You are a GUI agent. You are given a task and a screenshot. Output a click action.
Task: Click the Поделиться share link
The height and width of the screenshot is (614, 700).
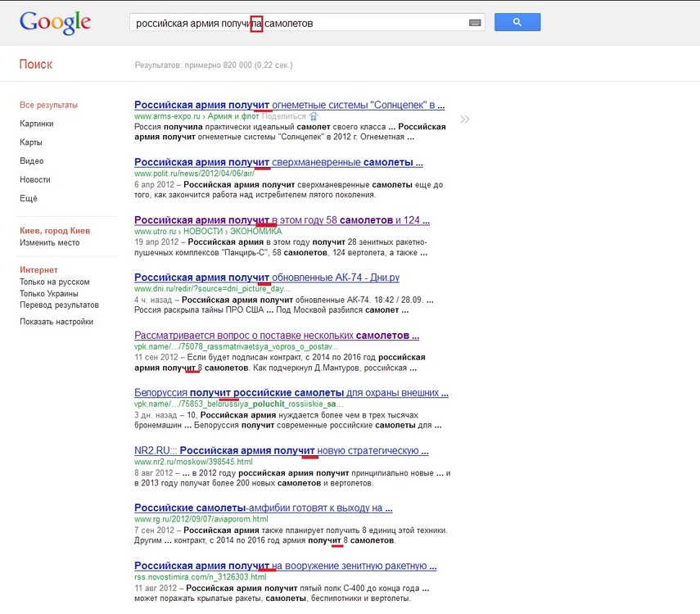point(284,116)
